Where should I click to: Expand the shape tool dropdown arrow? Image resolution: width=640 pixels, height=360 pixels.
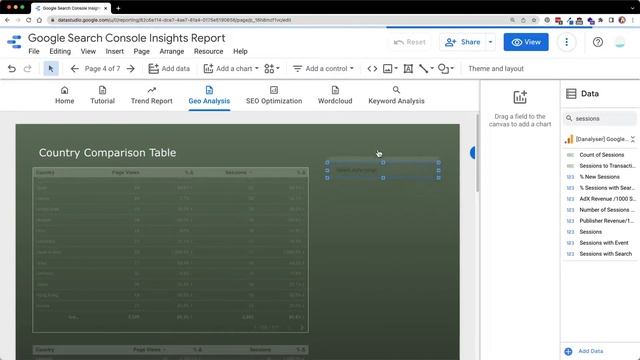[x=452, y=69]
